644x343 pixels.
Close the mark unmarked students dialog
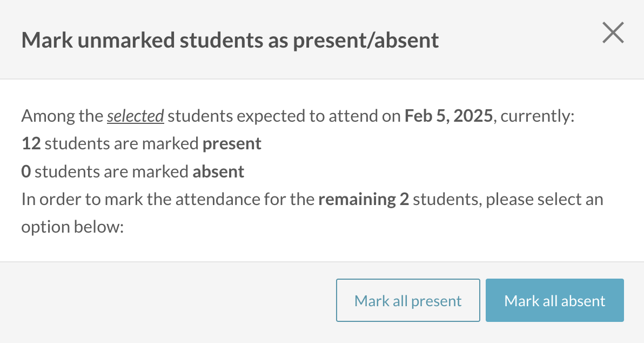(613, 33)
